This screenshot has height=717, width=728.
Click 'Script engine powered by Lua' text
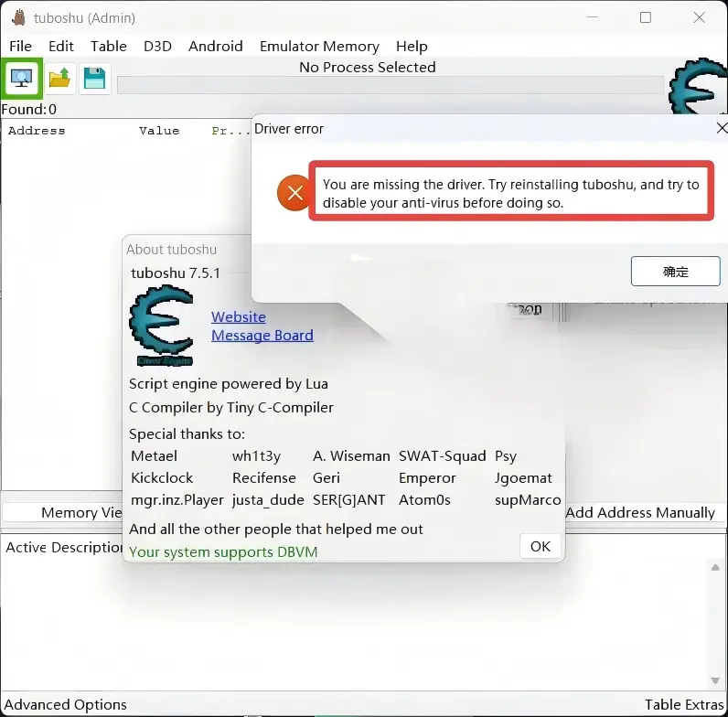coord(229,384)
